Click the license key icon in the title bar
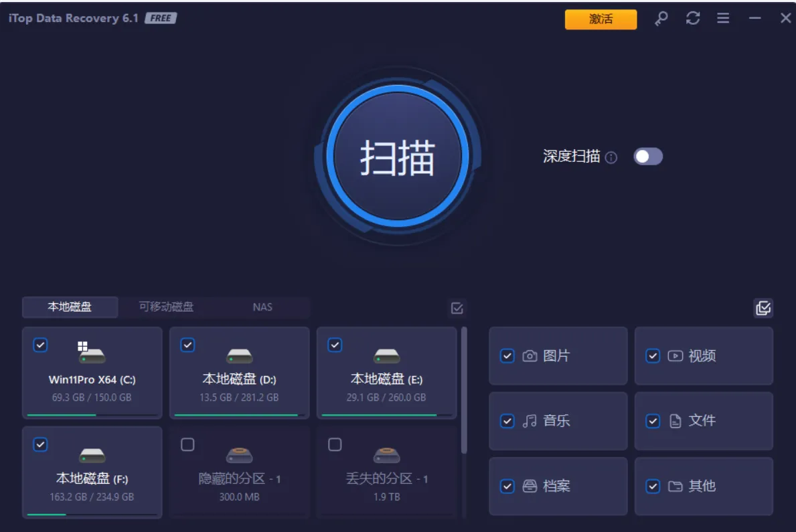The width and height of the screenshot is (796, 532). pos(661,19)
